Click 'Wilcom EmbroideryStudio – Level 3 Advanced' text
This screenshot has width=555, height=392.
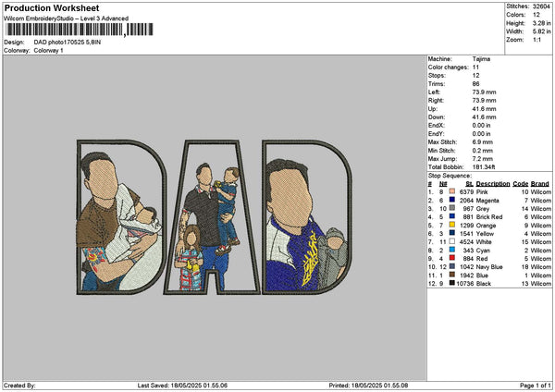[x=67, y=18]
